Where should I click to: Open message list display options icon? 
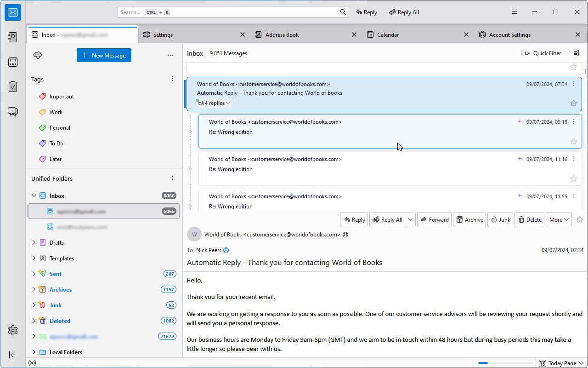(x=577, y=53)
